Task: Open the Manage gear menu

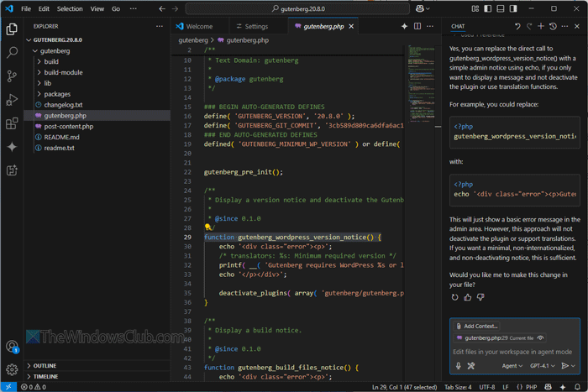Action: (12, 369)
